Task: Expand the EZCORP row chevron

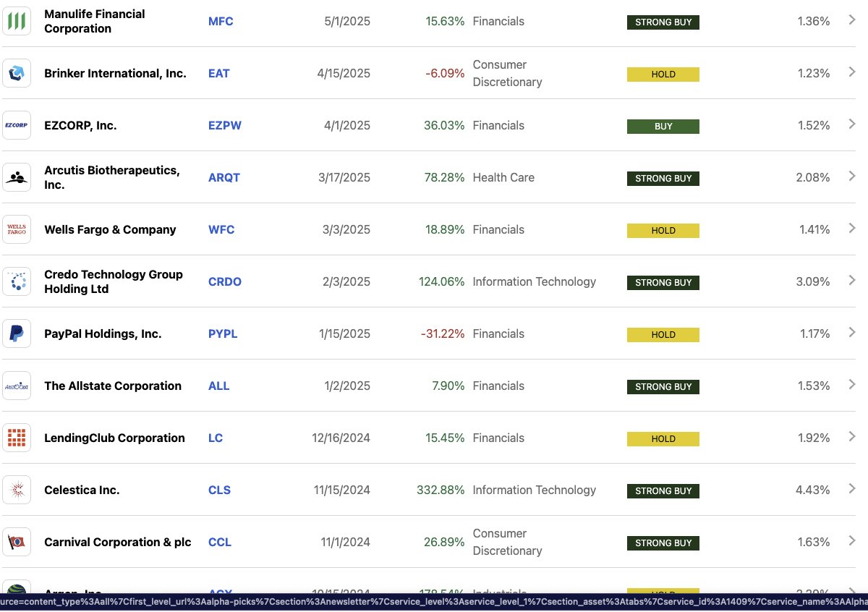Action: [x=852, y=124]
